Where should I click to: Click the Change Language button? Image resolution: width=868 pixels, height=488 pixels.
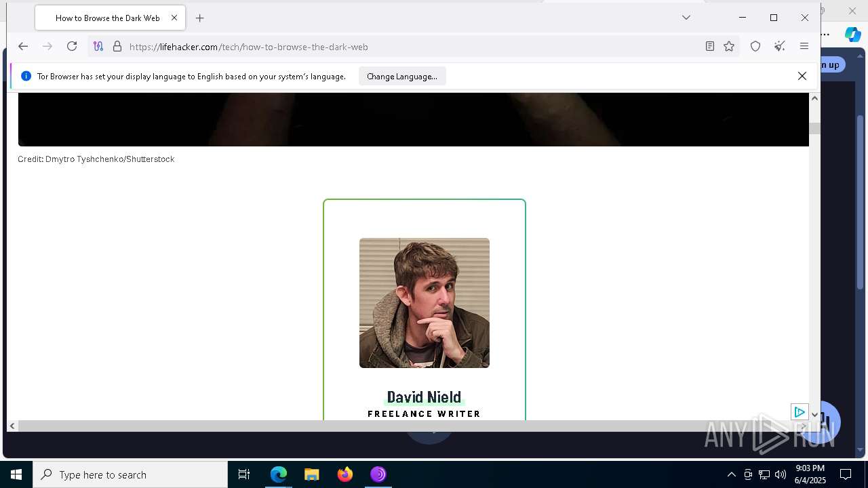coord(402,77)
